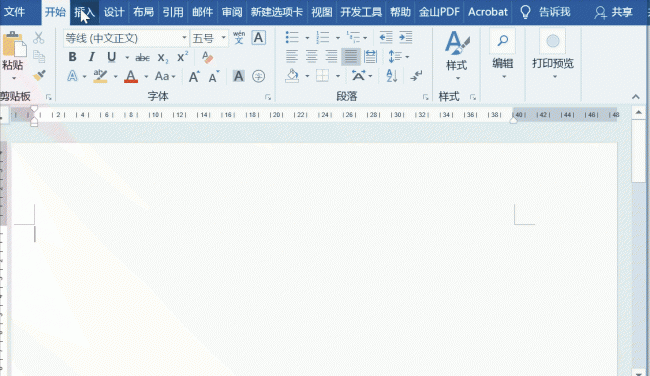Open the highlight color dropdown arrow
This screenshot has width=650, height=376.
[115, 77]
